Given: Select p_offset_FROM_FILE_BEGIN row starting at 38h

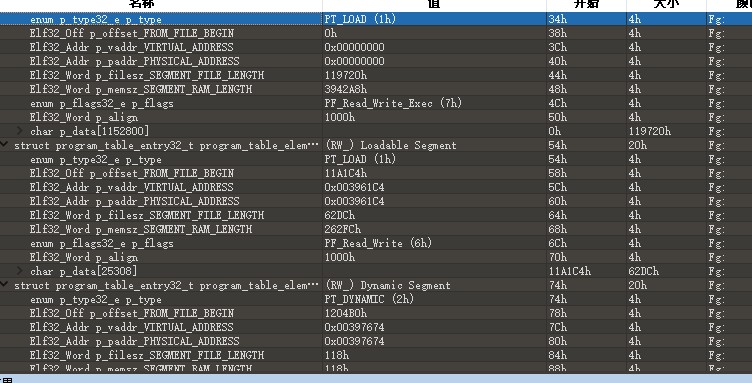Looking at the screenshot, I should pos(376,33).
